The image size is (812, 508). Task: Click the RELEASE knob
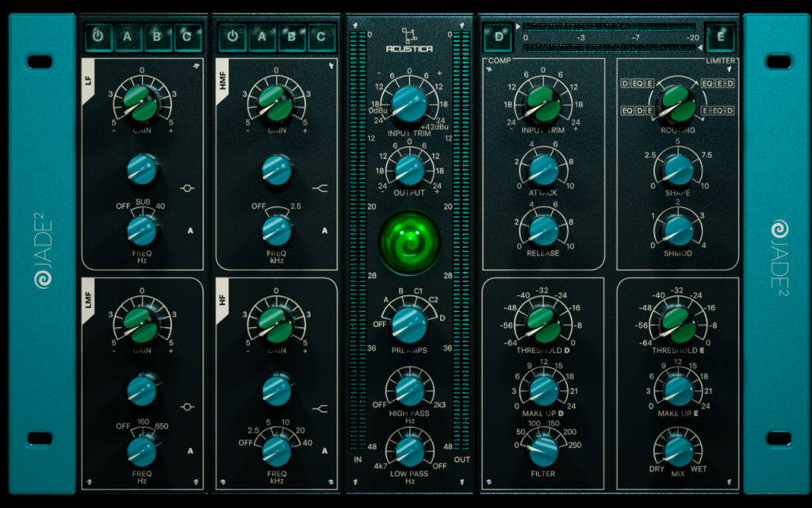coord(543,231)
